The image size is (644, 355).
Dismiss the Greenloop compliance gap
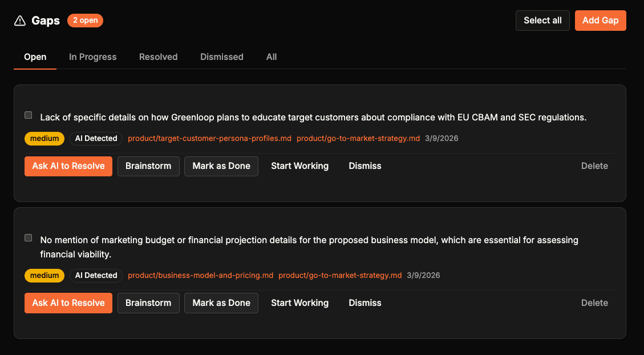click(x=365, y=166)
